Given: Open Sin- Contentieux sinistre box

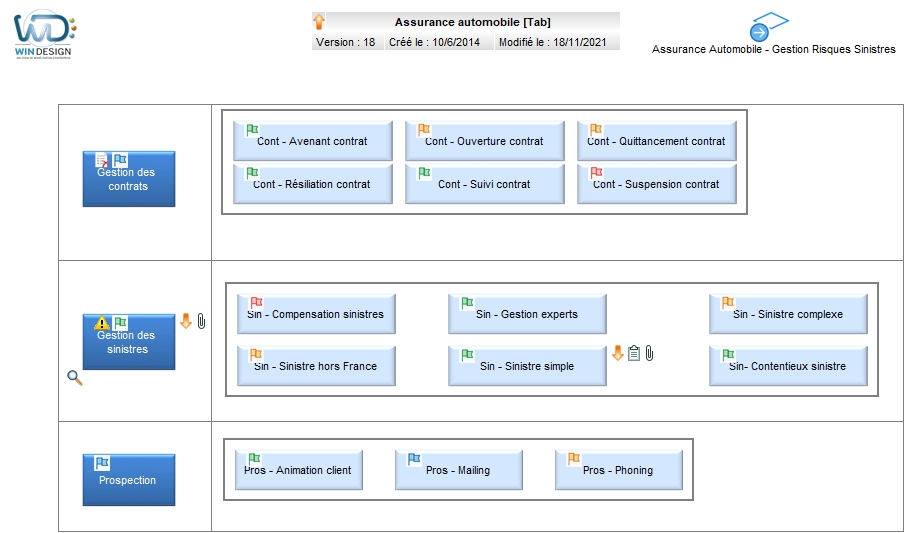Looking at the screenshot, I should tap(788, 366).
